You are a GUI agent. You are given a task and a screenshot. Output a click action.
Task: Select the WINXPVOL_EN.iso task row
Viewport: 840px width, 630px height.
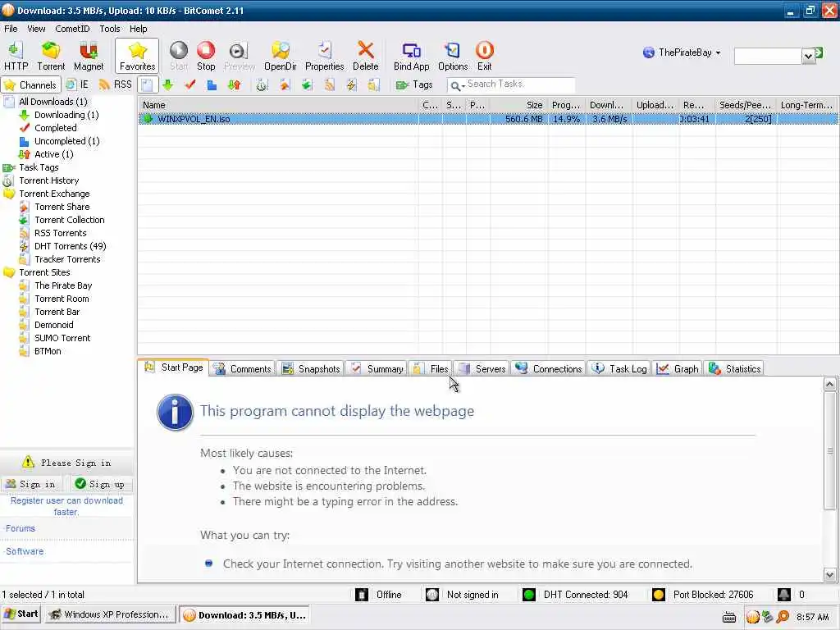(x=488, y=119)
